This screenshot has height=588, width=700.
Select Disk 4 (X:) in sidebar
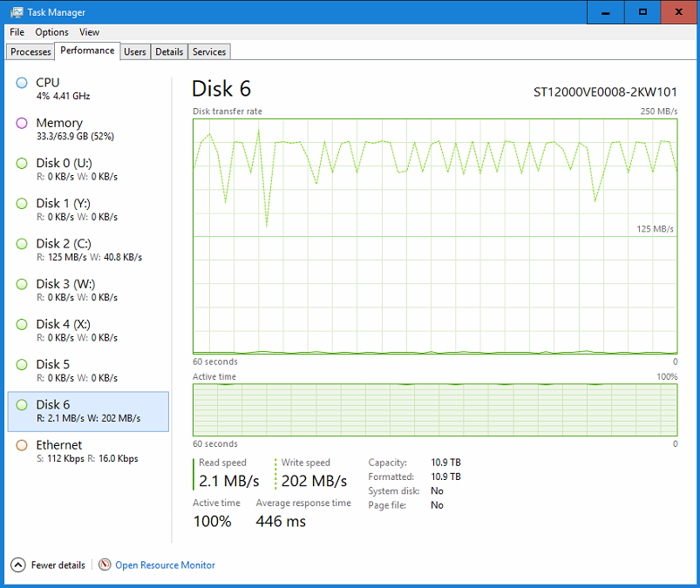pyautogui.click(x=88, y=330)
